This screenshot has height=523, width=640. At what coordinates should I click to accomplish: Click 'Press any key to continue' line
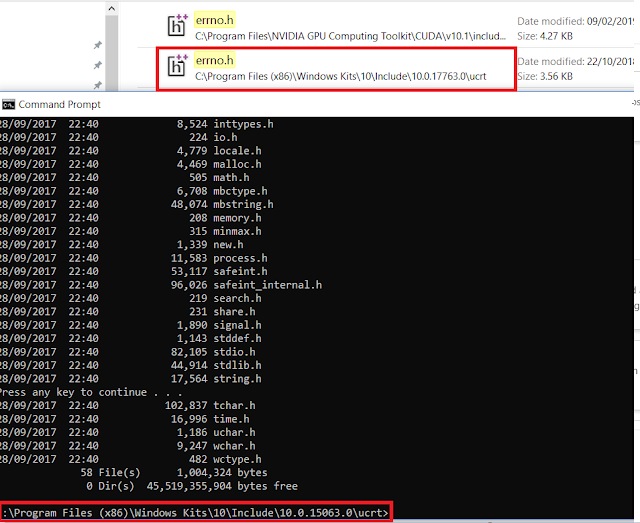click(x=91, y=392)
